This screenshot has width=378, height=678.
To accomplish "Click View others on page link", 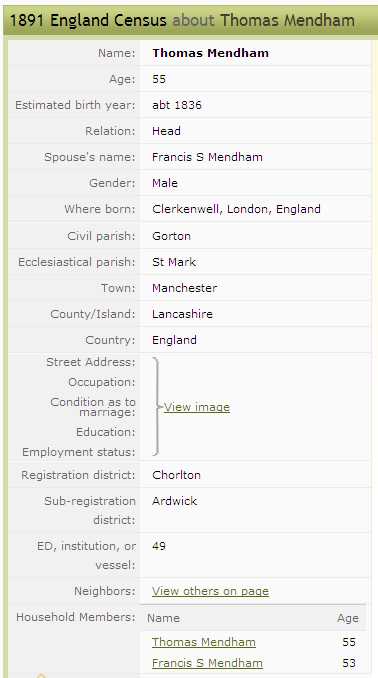I will [x=210, y=591].
